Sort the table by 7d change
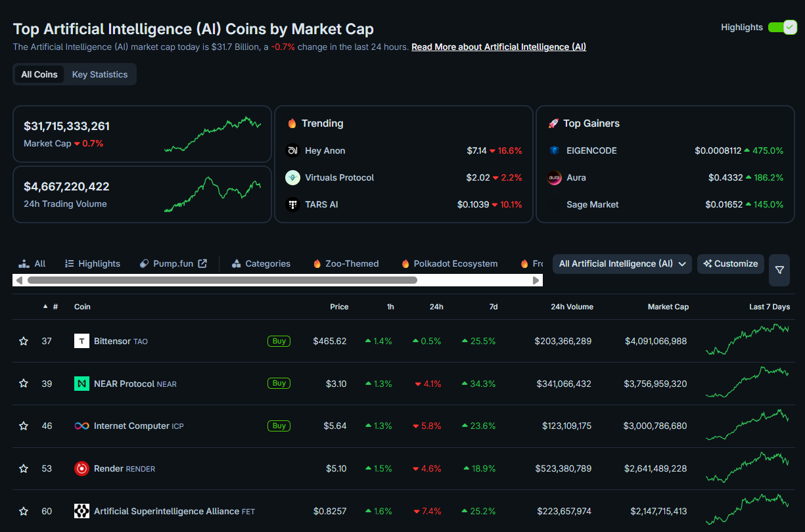The height and width of the screenshot is (532, 805). click(x=493, y=307)
